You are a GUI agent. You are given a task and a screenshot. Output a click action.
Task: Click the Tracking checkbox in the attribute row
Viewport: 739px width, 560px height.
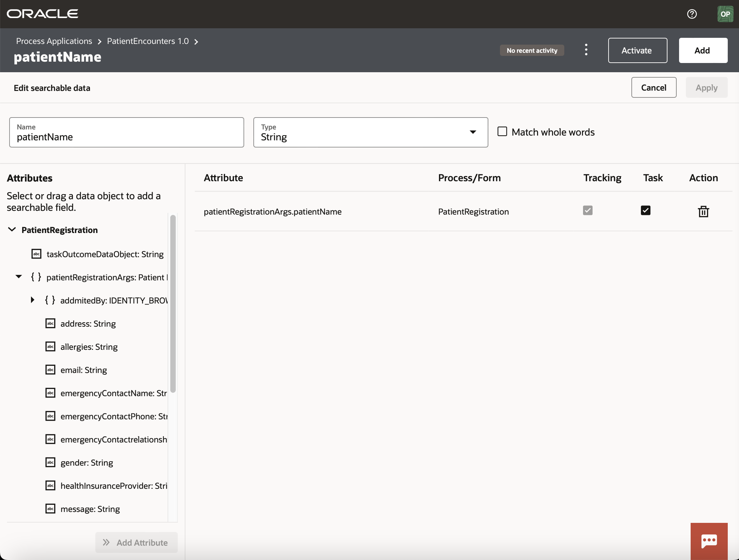[588, 210]
